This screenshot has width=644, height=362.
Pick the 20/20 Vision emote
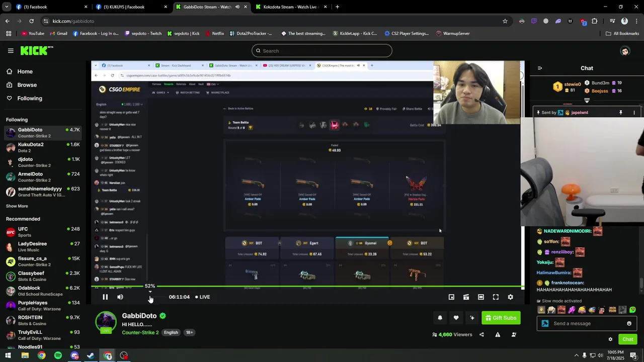pyautogui.click(x=612, y=310)
